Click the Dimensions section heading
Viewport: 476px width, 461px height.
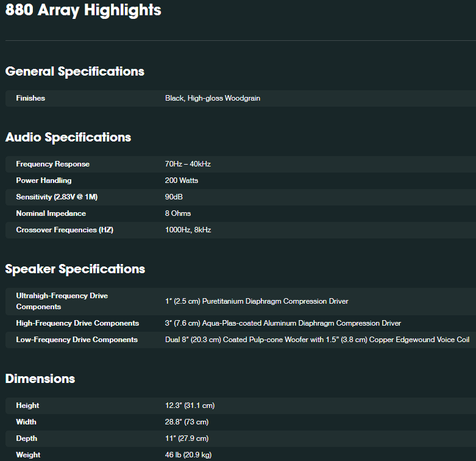pos(40,379)
